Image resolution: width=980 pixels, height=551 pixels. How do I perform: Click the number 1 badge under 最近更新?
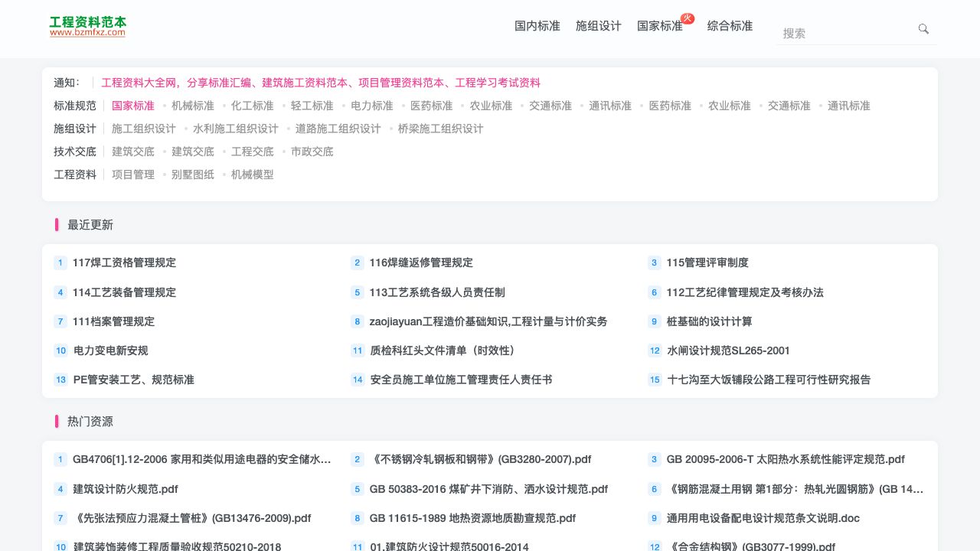click(60, 263)
